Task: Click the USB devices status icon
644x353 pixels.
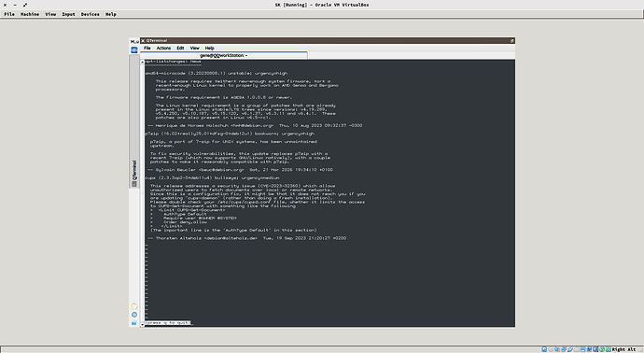Action: tap(570, 349)
